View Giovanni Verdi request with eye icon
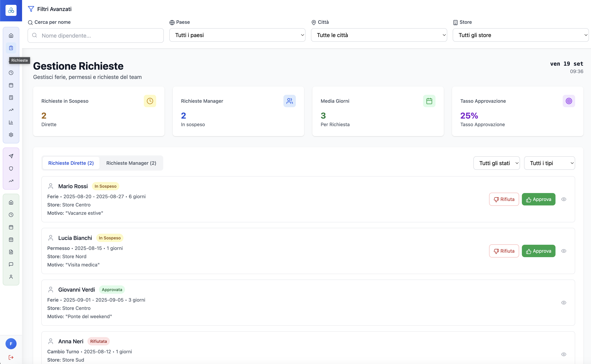 click(x=564, y=303)
